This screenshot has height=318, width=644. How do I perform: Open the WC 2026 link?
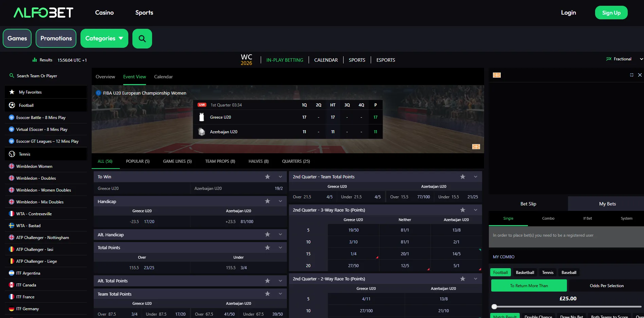tap(246, 60)
